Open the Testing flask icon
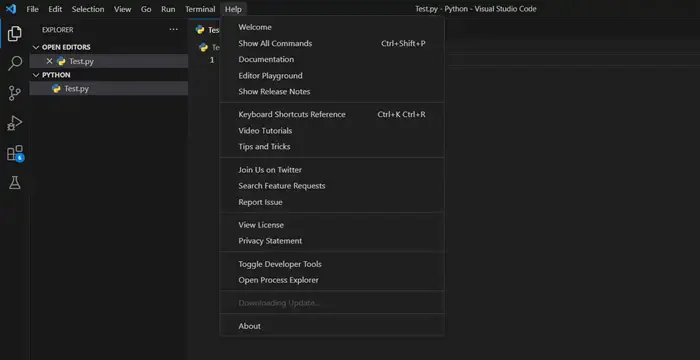Screen dimensions: 700x360 14,182
